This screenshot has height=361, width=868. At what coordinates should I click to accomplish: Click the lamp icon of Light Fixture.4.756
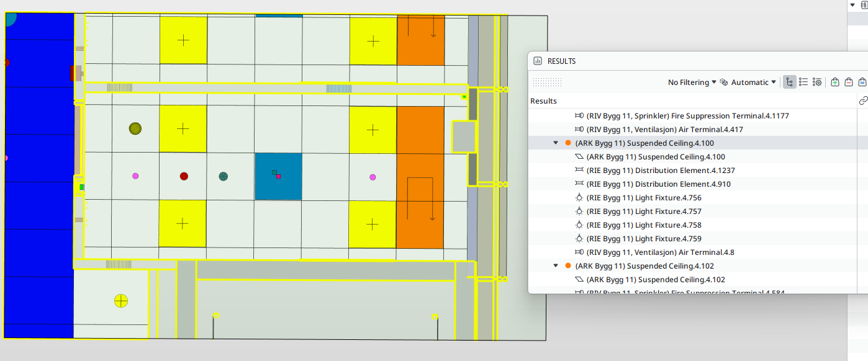tap(579, 198)
